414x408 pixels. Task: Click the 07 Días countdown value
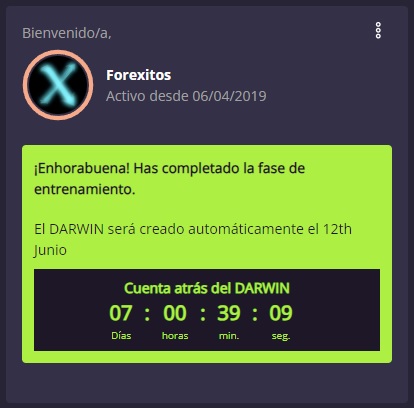pyautogui.click(x=121, y=313)
